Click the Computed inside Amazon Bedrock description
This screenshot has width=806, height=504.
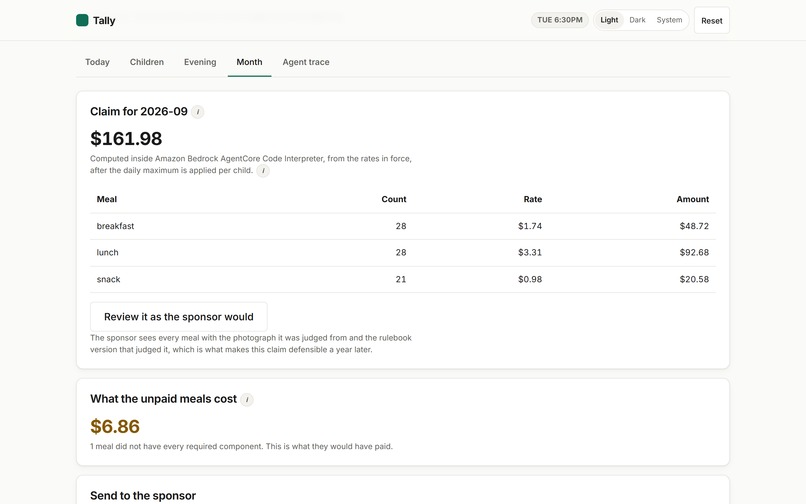[251, 165]
